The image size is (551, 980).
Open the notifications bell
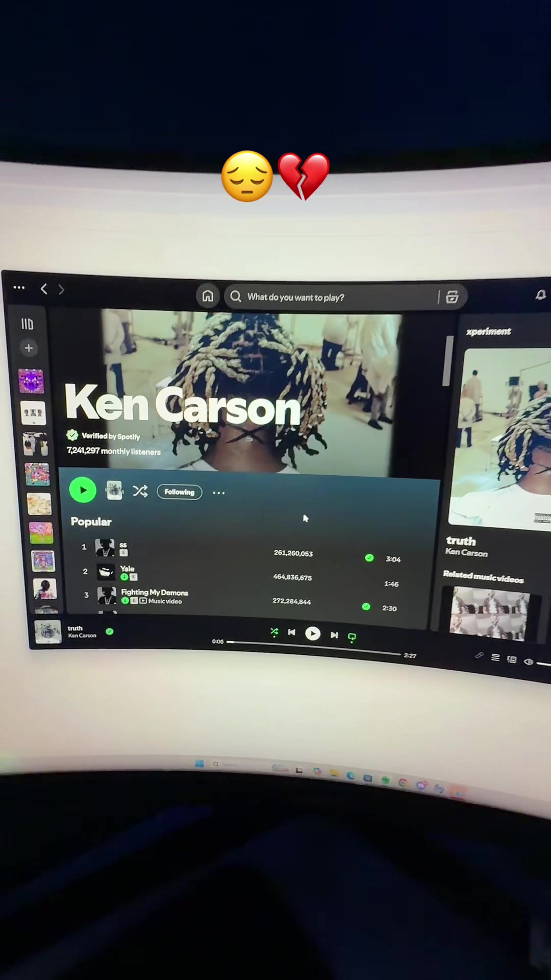(541, 295)
